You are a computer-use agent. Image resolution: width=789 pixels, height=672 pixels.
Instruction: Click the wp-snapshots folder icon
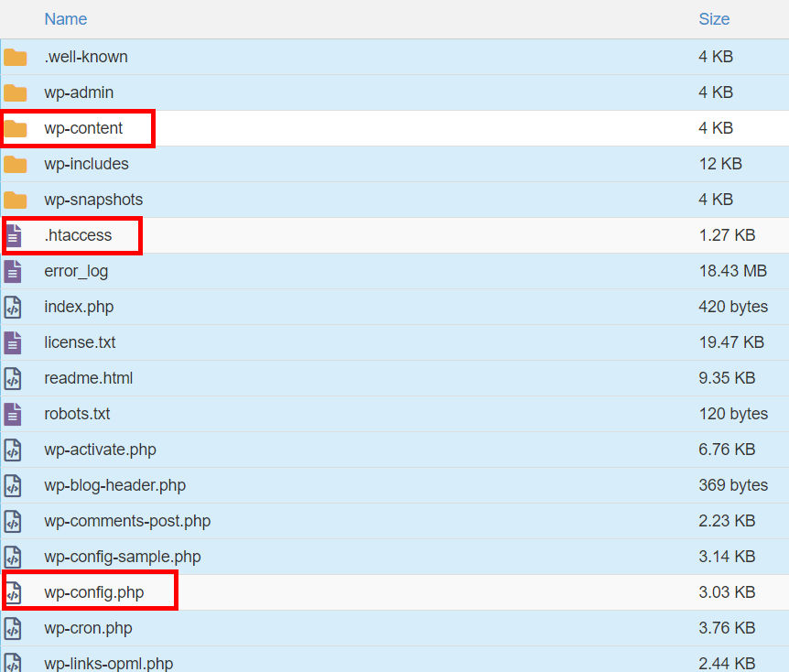point(15,201)
